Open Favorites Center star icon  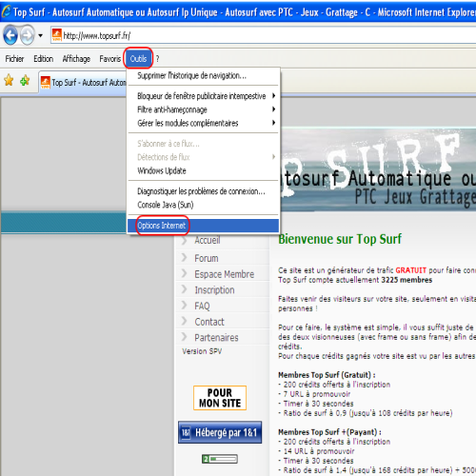pos(9,81)
